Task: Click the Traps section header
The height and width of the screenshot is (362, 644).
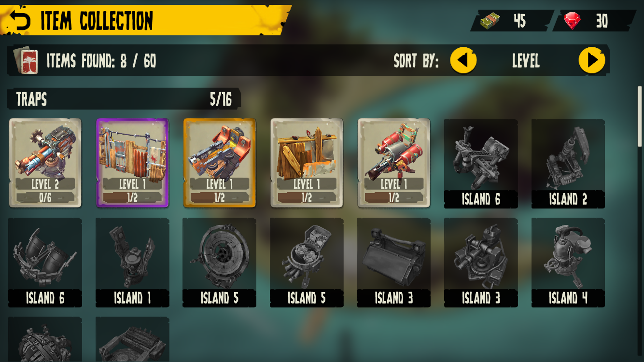Action: pos(124,99)
